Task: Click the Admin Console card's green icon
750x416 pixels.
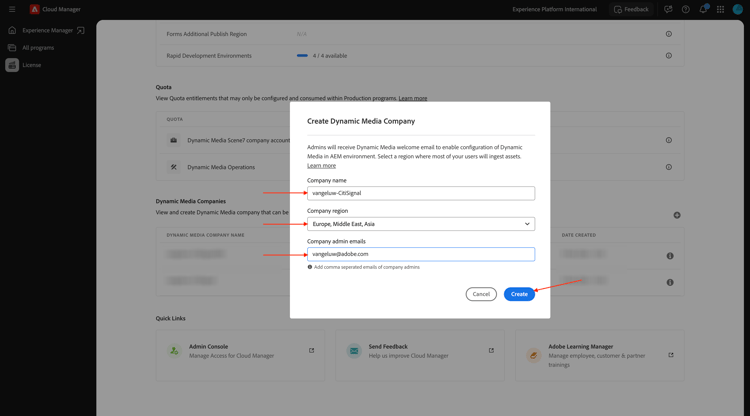Action: tap(174, 351)
